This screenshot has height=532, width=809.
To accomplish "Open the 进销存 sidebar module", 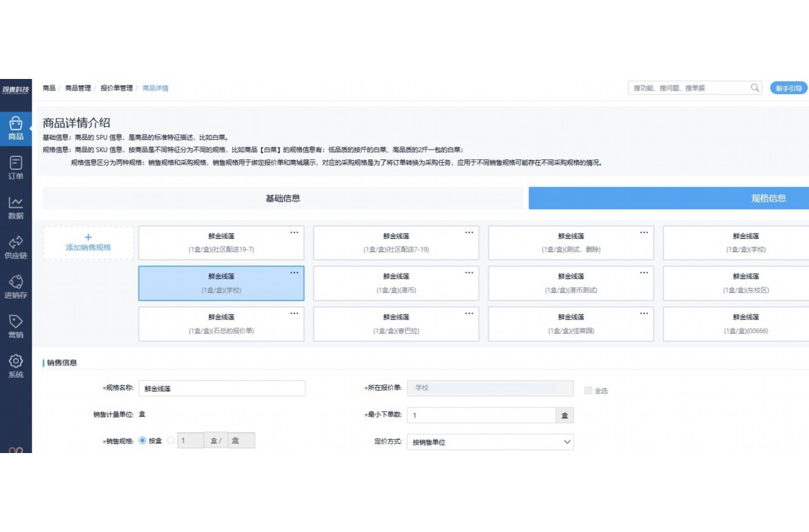I will tap(15, 287).
